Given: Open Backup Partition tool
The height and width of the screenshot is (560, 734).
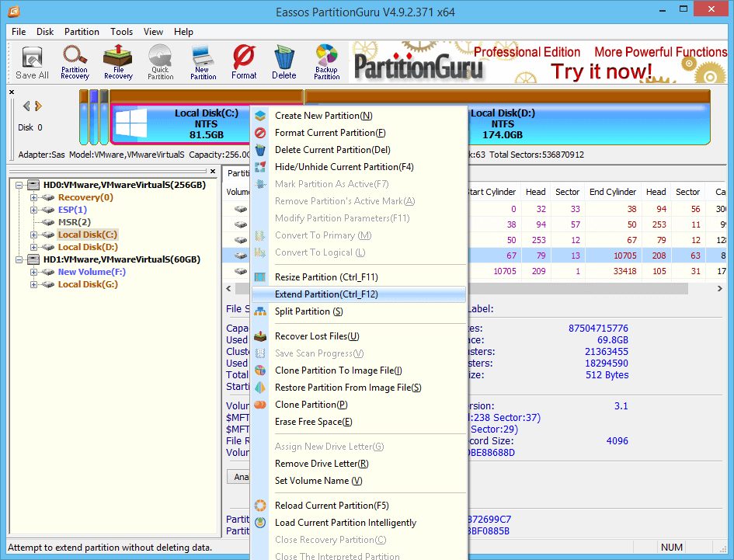Looking at the screenshot, I should pos(327,62).
